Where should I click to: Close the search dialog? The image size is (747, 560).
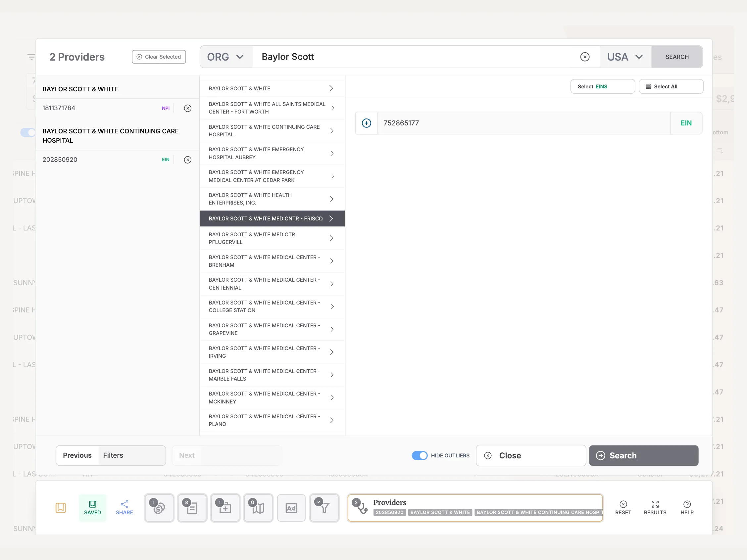click(510, 455)
